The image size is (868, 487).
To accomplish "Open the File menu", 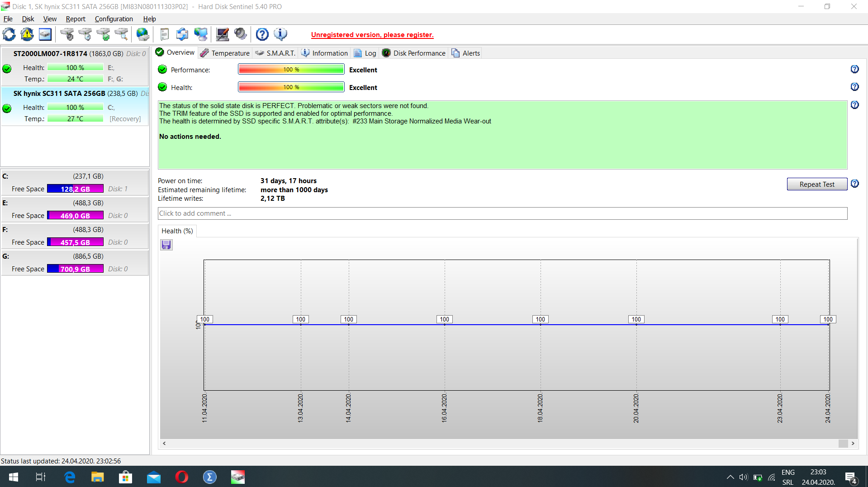I will coord(8,19).
